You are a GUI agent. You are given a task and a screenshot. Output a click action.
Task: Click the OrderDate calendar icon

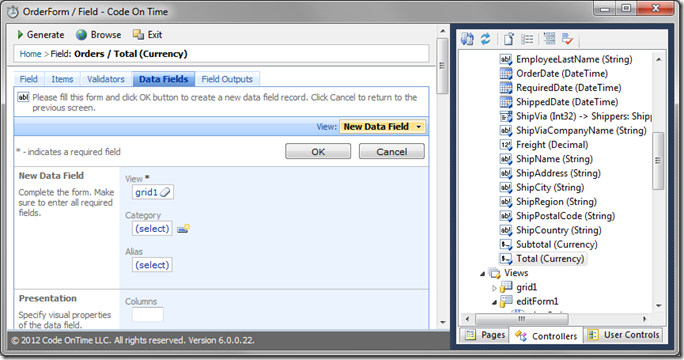[x=506, y=74]
